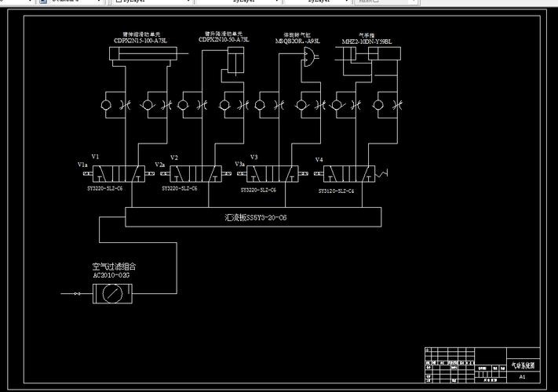
Task: Select the MSQB rotary cylinder symbol
Action: click(x=308, y=57)
